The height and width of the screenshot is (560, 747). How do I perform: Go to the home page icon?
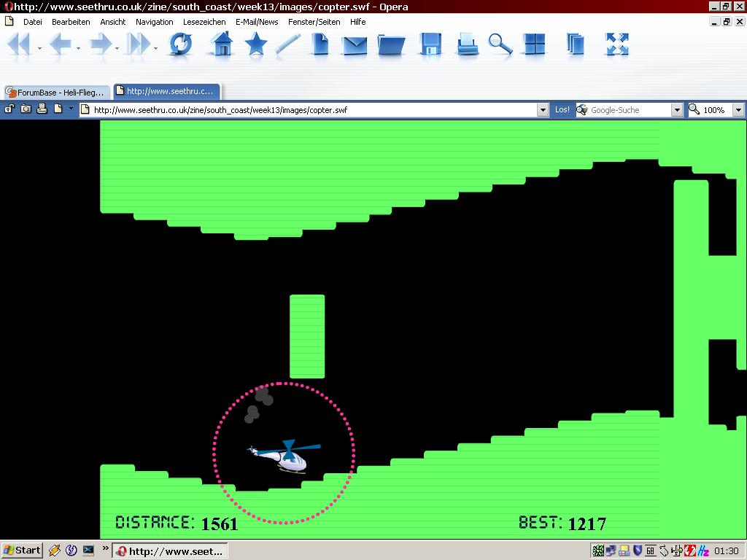click(222, 44)
